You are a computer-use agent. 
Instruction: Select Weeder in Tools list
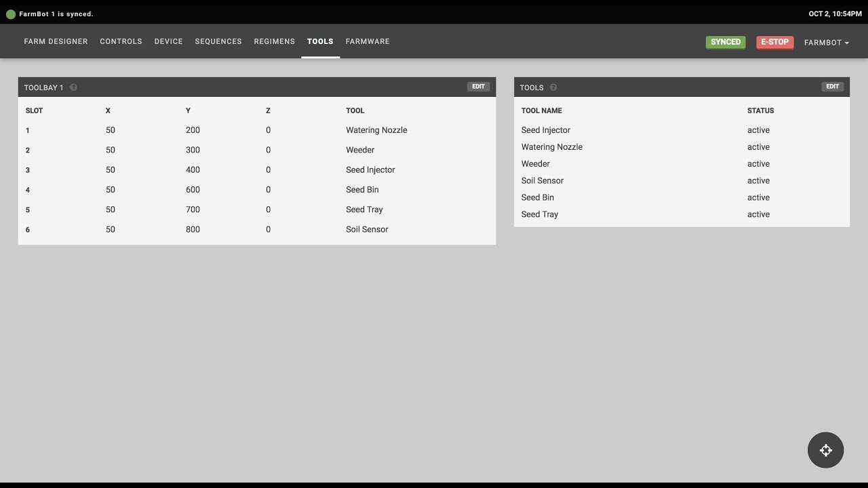click(x=535, y=164)
